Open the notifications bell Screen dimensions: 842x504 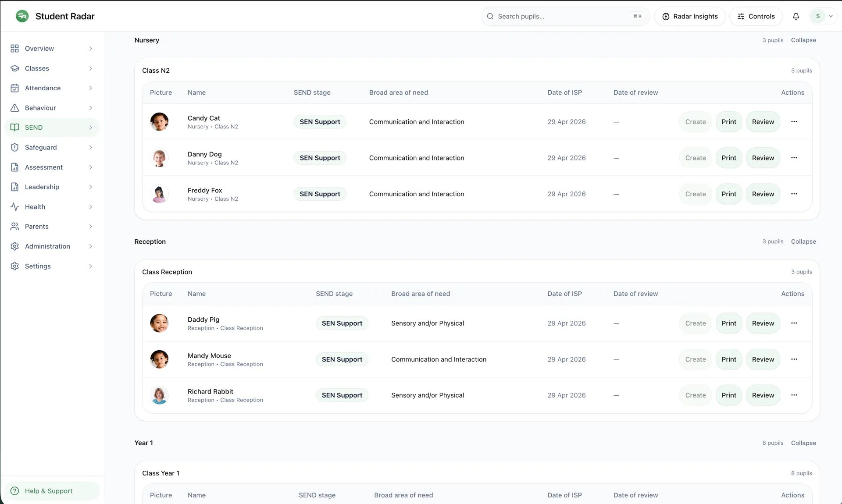(796, 16)
